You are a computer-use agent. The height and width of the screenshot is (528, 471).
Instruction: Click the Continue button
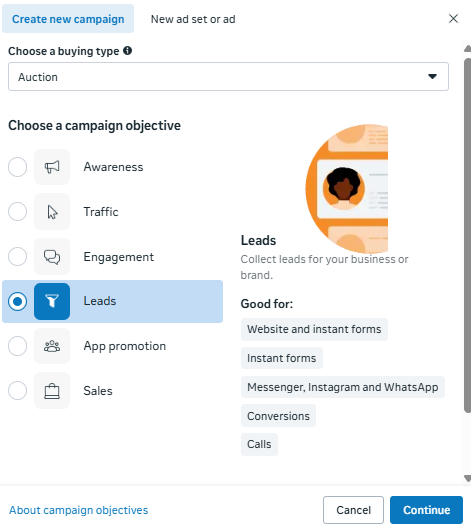[x=426, y=510]
